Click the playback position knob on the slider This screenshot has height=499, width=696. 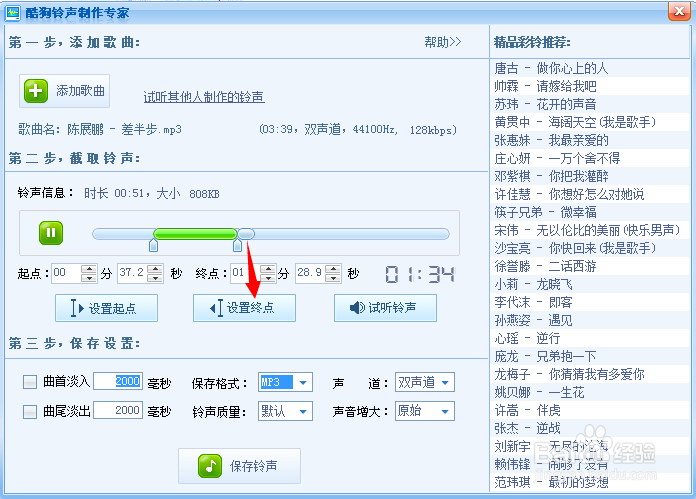[x=246, y=234]
